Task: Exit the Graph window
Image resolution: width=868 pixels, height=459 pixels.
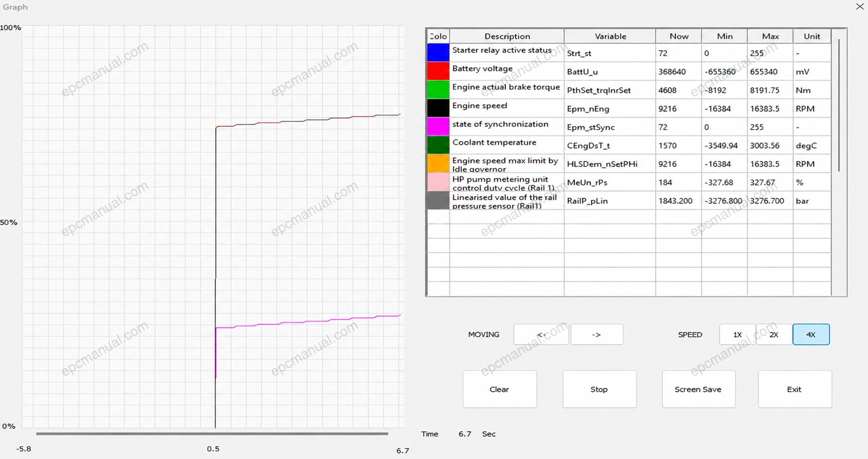Action: click(794, 389)
